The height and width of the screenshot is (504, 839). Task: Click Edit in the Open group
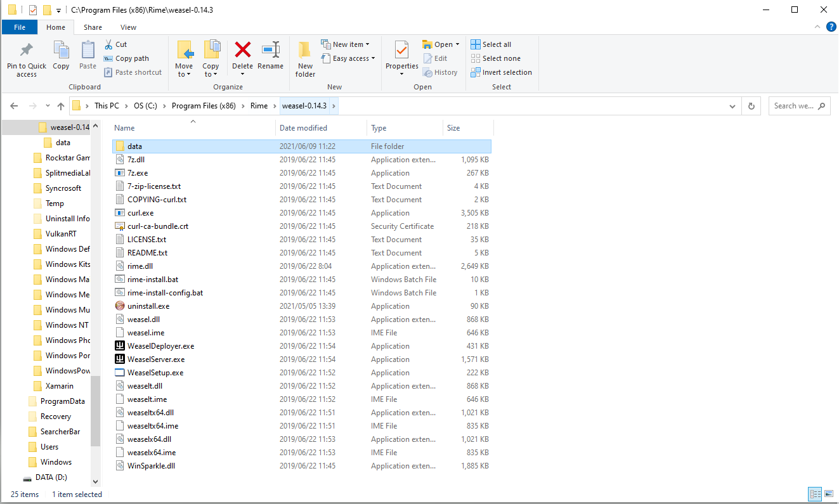pyautogui.click(x=435, y=58)
